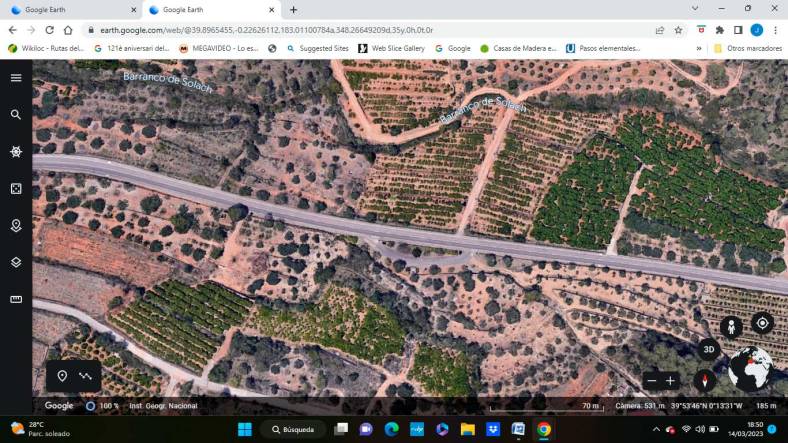The width and height of the screenshot is (788, 443).
Task: Click the mini globe overview thumbnail
Action: [x=750, y=370]
